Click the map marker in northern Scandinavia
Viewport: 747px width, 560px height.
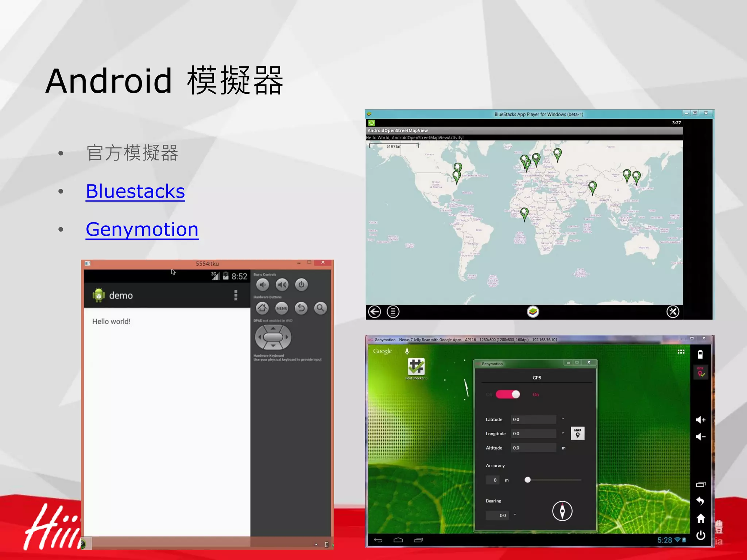(558, 155)
